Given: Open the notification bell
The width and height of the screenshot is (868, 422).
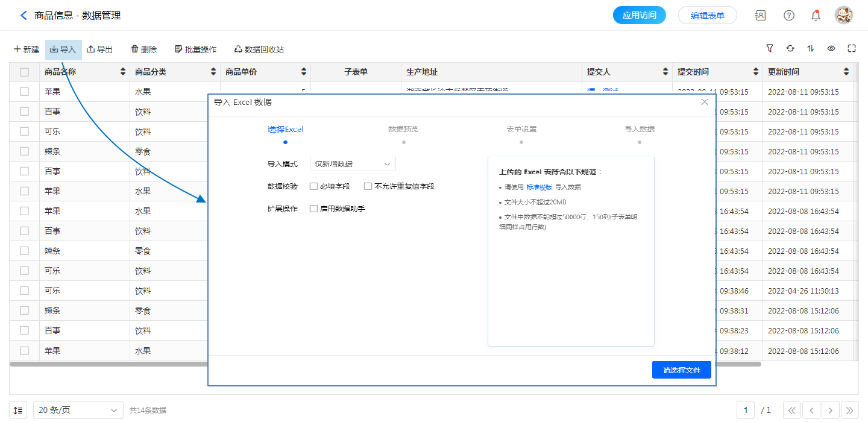Looking at the screenshot, I should coord(816,16).
